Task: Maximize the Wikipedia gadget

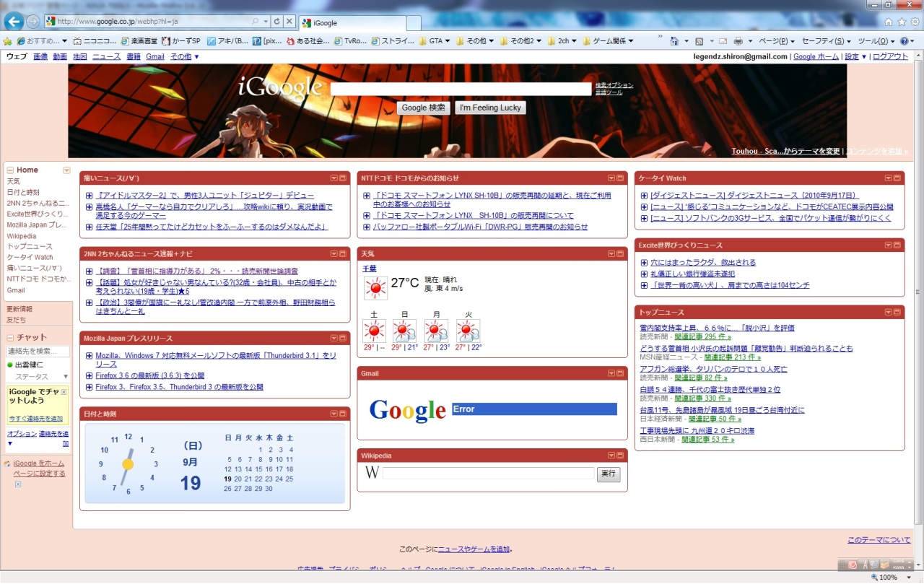Action: pyautogui.click(x=620, y=456)
